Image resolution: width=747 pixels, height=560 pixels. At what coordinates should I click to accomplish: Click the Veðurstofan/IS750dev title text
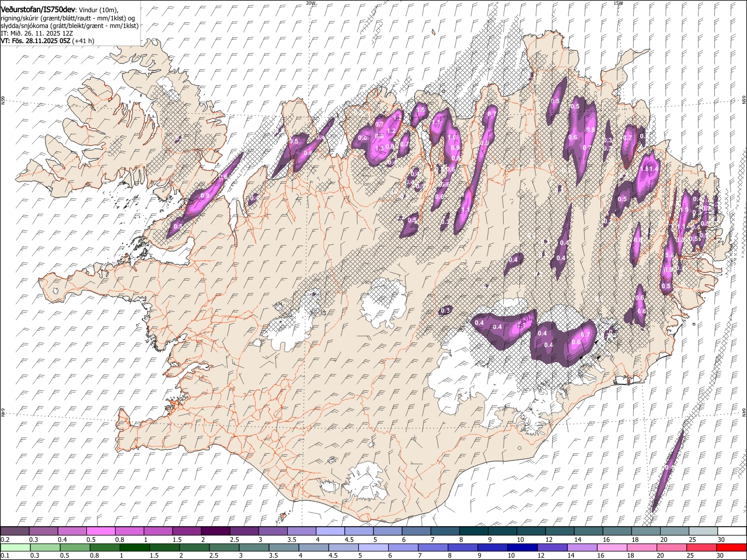click(x=38, y=9)
